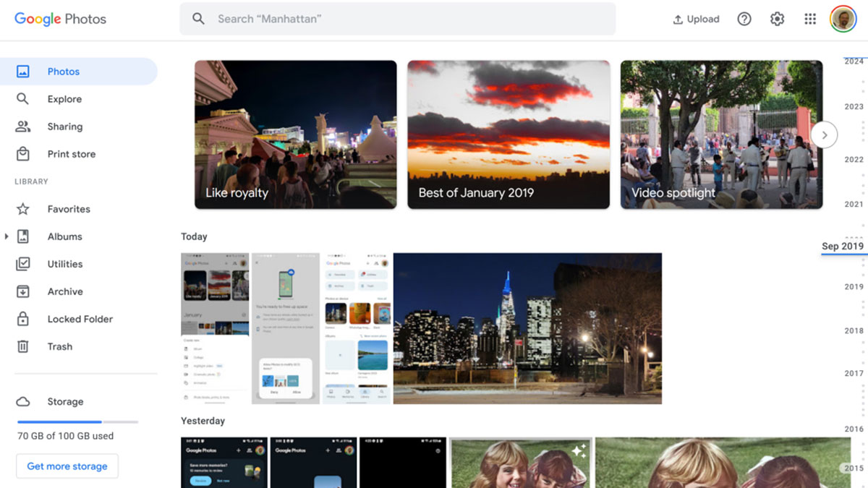Expand the Albums list
Screen dimensions: 868x488
click(x=7, y=236)
